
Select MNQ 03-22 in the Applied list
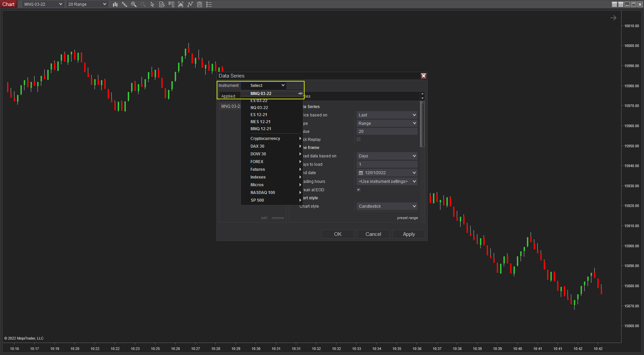pos(231,106)
